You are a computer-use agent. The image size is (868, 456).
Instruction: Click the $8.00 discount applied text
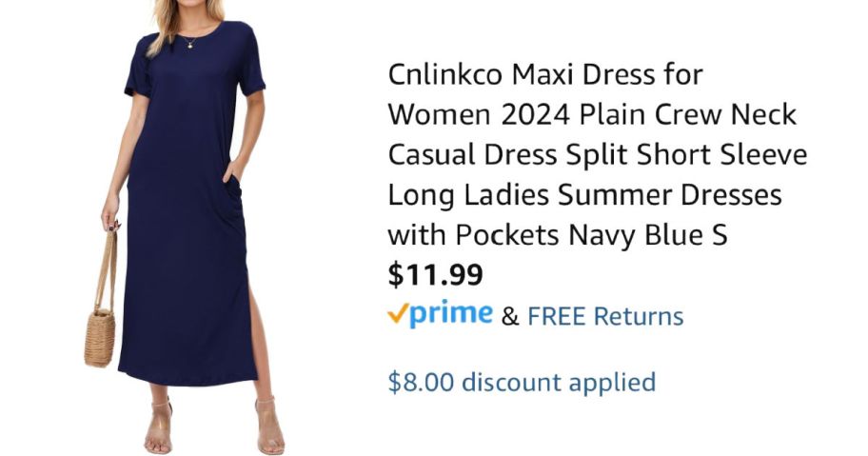coord(522,383)
